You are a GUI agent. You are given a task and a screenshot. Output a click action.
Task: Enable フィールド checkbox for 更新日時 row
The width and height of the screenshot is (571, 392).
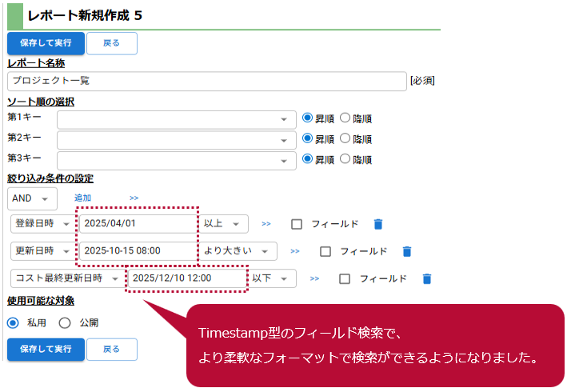point(325,251)
